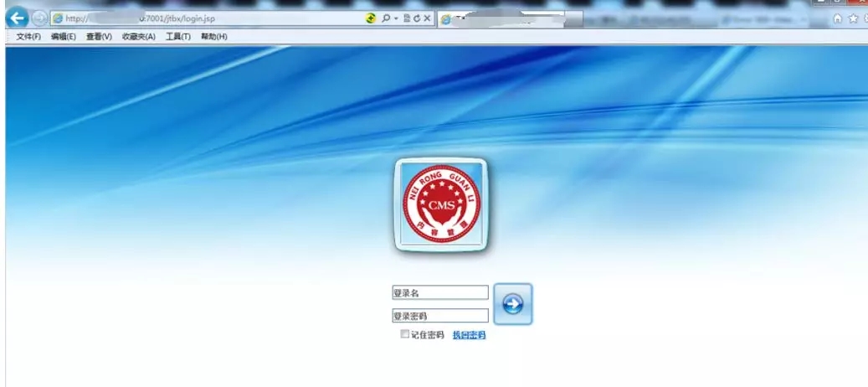The height and width of the screenshot is (387, 868).
Task: Click the refresh icon in address bar
Action: 417,18
